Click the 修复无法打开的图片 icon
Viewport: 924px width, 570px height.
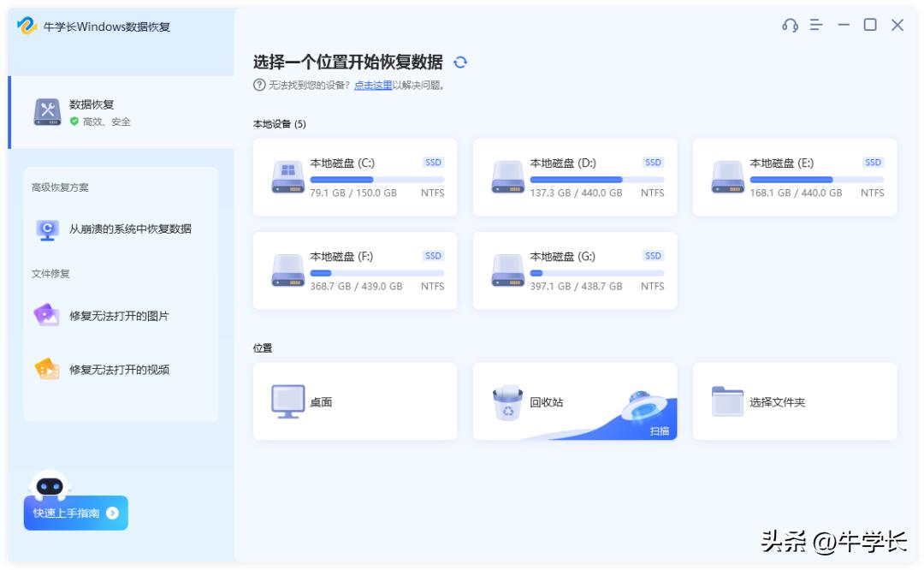tap(46, 316)
